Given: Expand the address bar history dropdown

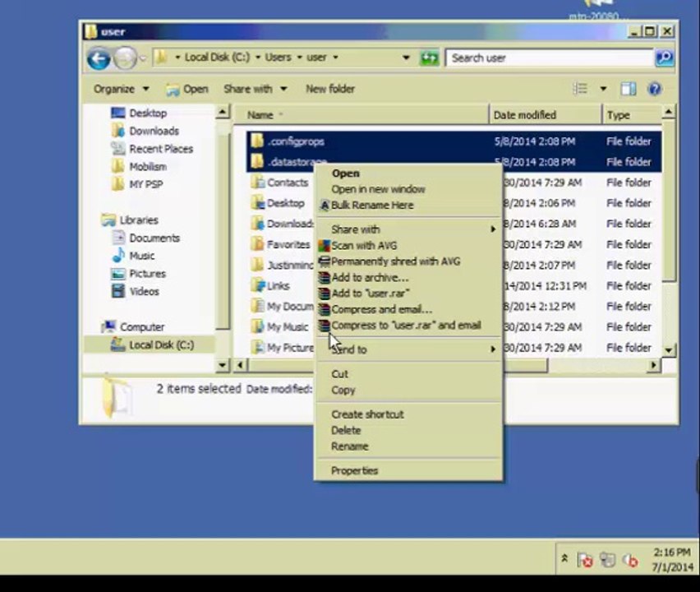Looking at the screenshot, I should pos(406,58).
